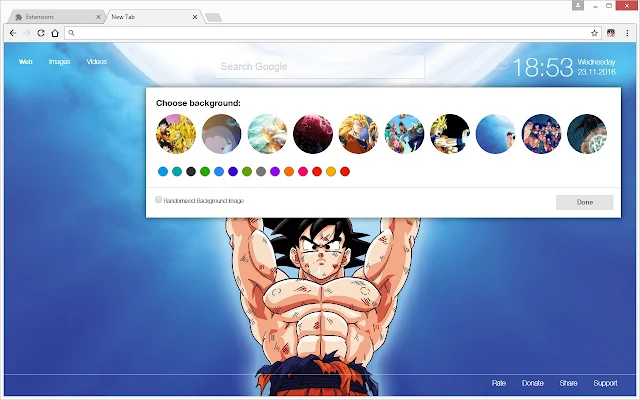Focus the Search Google field
Viewport: 640px width, 400px height.
pos(320,67)
